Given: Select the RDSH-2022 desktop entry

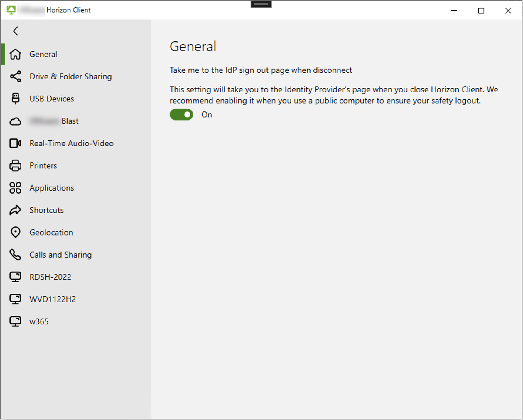Looking at the screenshot, I should click(76, 277).
